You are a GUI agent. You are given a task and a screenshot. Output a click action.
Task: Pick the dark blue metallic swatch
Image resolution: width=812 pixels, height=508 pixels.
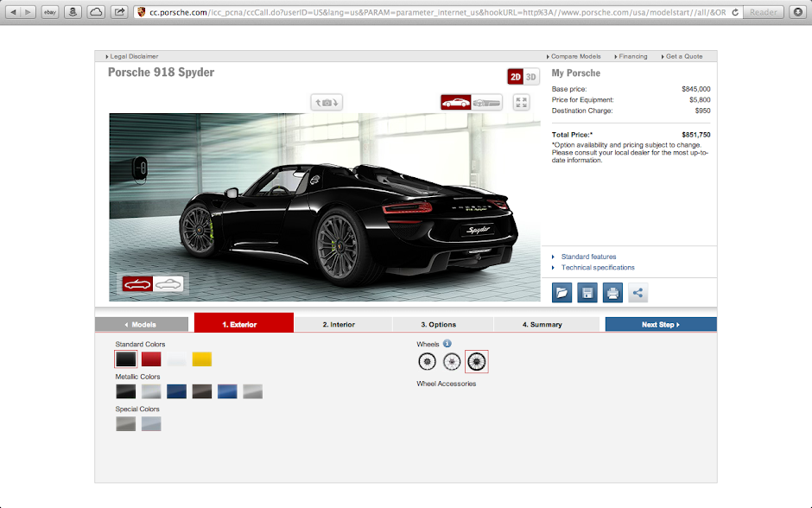click(x=176, y=391)
